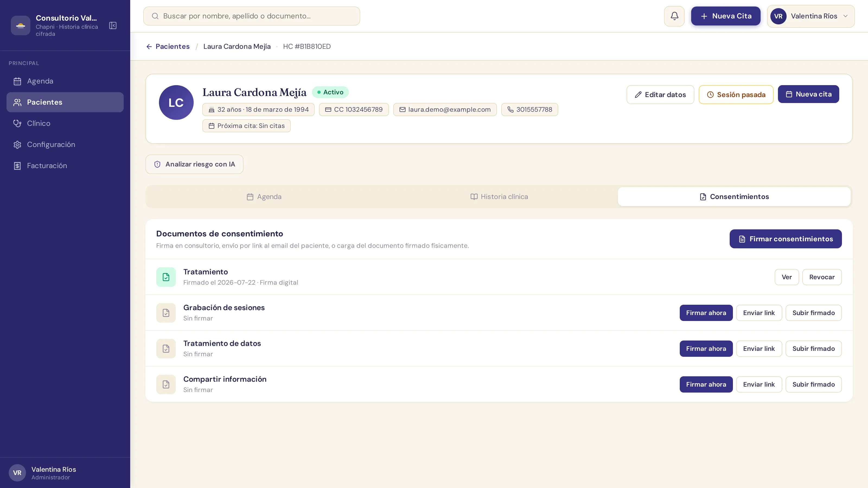Image resolution: width=868 pixels, height=488 pixels.
Task: Enviar link for Grabación de sesiones
Action: (759, 313)
